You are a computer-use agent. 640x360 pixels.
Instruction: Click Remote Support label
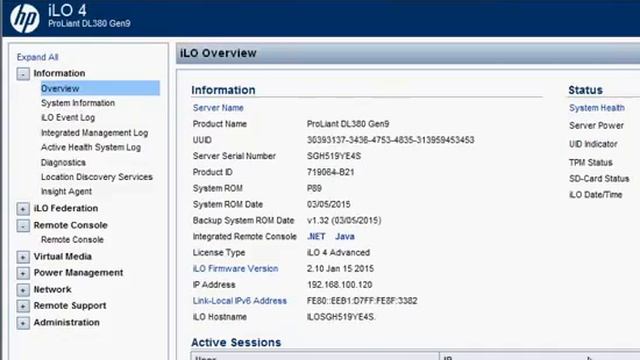click(x=70, y=305)
